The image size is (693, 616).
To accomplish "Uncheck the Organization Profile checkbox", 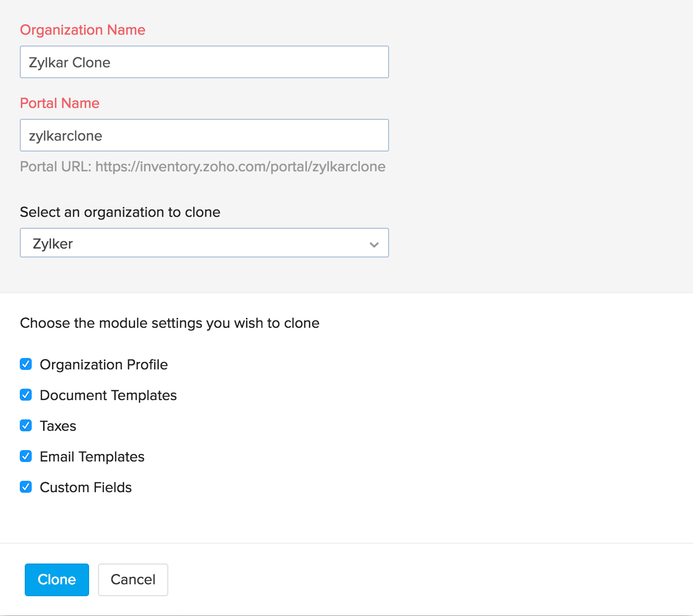I will click(25, 364).
